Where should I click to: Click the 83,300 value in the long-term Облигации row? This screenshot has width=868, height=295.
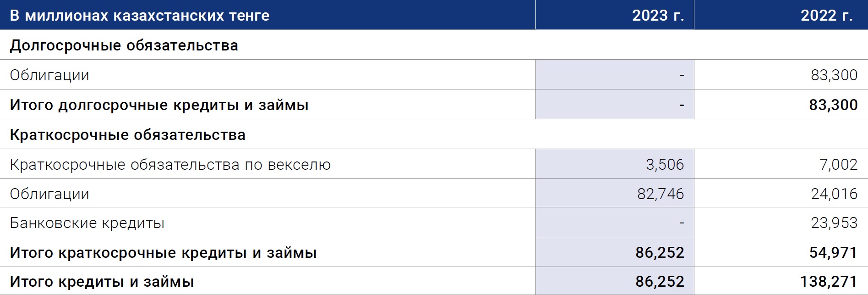(x=834, y=75)
